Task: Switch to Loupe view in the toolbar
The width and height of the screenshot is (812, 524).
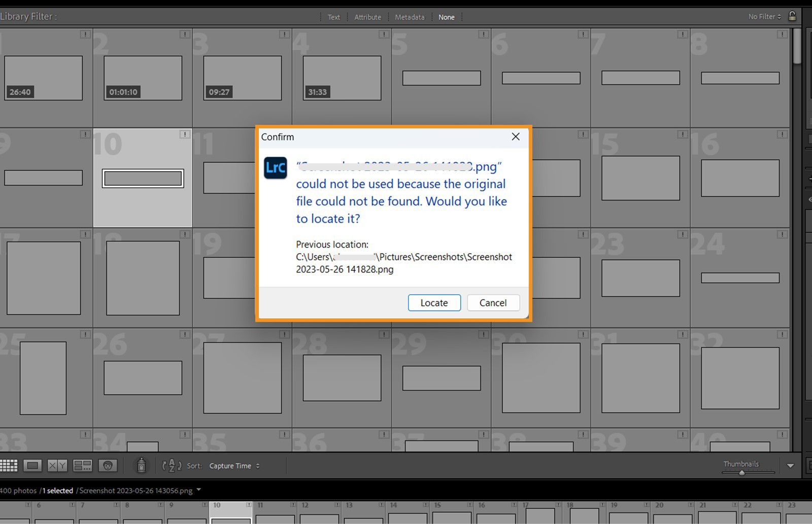Action: (32, 466)
